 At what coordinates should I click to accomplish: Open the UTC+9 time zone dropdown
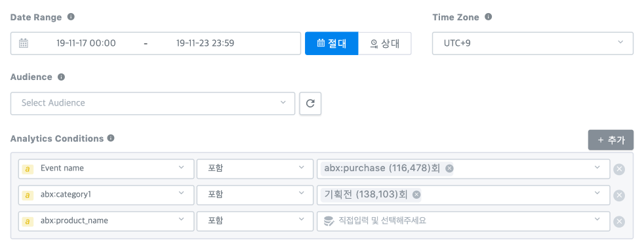click(x=533, y=43)
